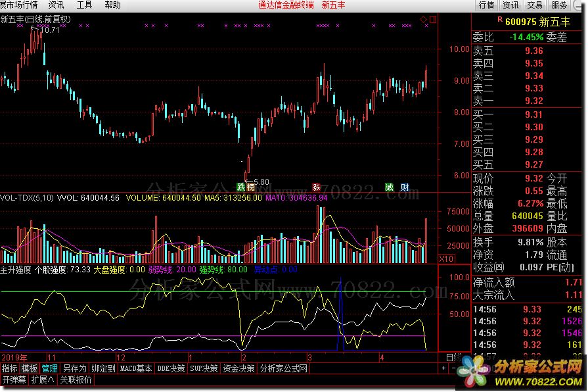This screenshot has height=392, width=588.
Task: Click the 5.80 low price label on the chart
Action: (260, 182)
